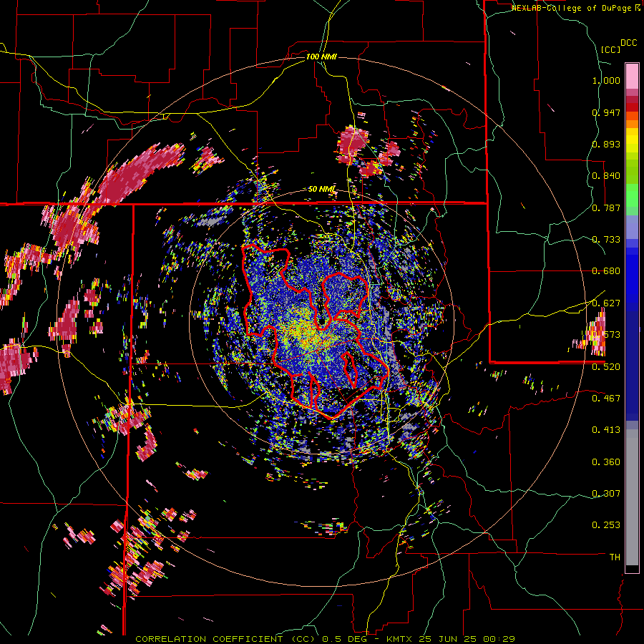Select the 0.413 scale value
Image resolution: width=644 pixels, height=644 pixels.
[606, 430]
